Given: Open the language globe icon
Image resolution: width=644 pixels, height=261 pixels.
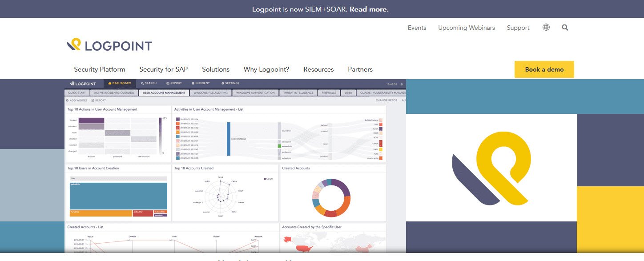Looking at the screenshot, I should (x=546, y=27).
